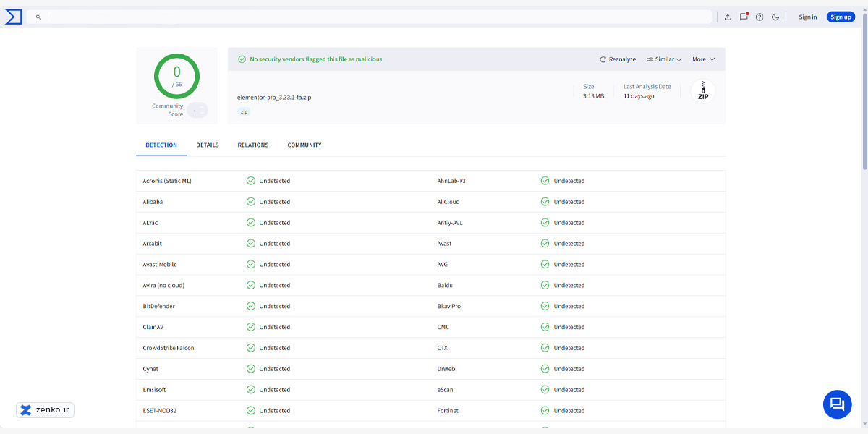
Task: Click the ZIP file type icon
Action: click(x=702, y=91)
